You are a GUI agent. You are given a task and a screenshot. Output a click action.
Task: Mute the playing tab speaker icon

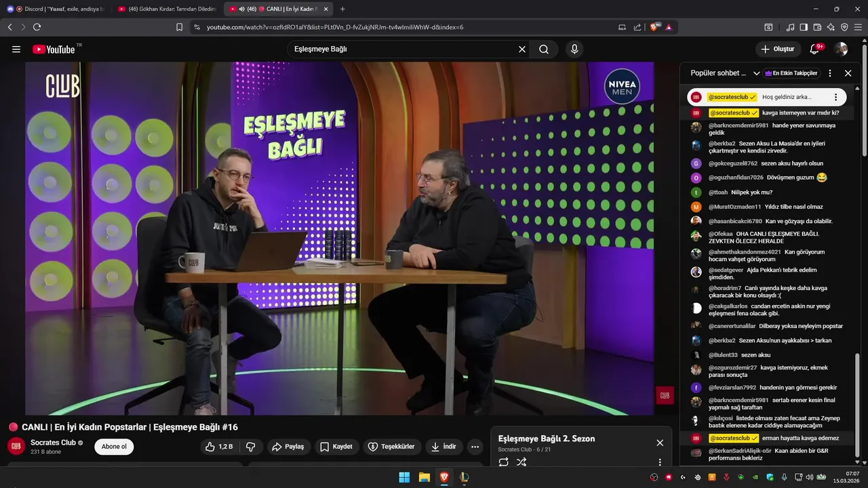(242, 9)
